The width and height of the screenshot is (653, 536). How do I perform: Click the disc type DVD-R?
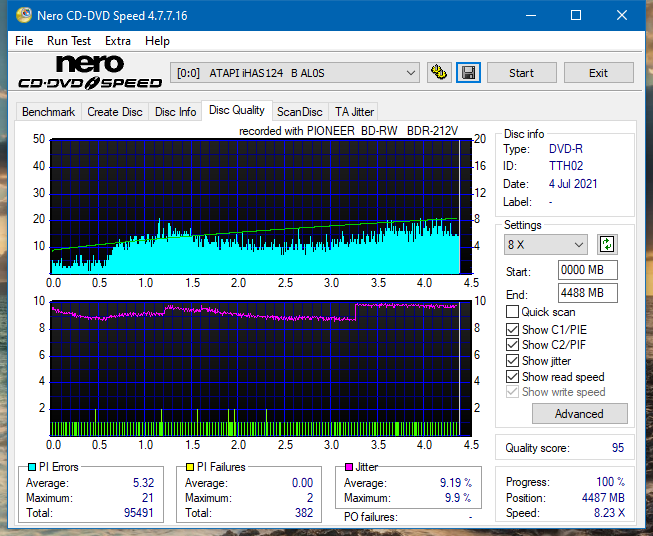click(566, 149)
